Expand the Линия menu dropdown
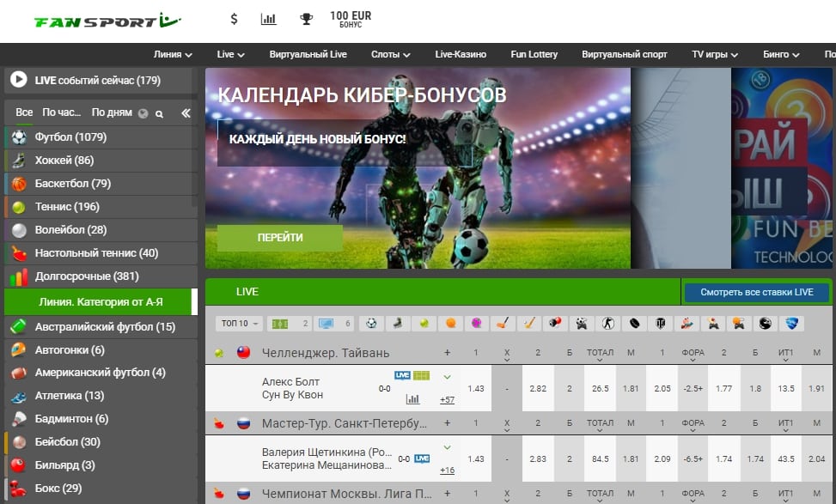Screen dimensions: 836x504 (x=173, y=54)
